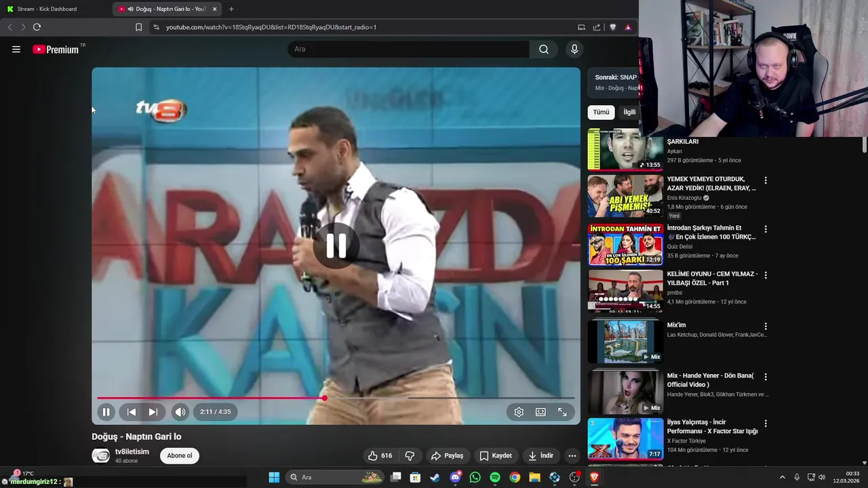Open File Explorer from taskbar
Viewport: 868px width, 488px height.
pyautogui.click(x=534, y=477)
